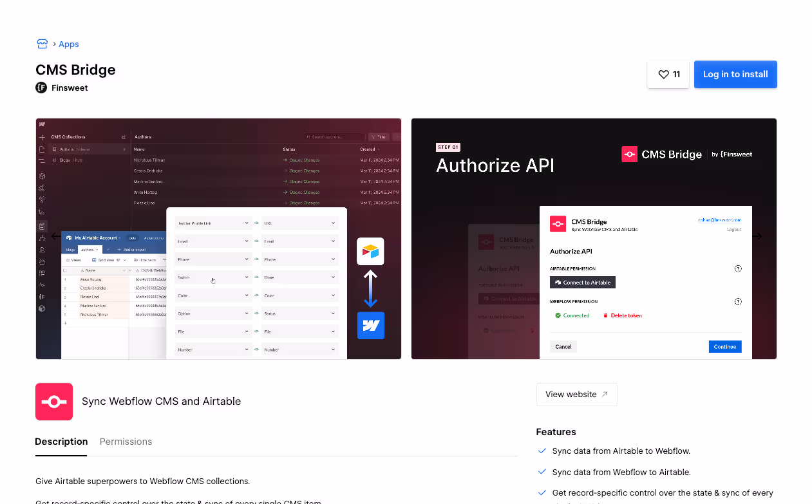The width and height of the screenshot is (812, 504).
Task: Click 'Sync data from Webflow to Airtable.' feature
Action: (621, 472)
